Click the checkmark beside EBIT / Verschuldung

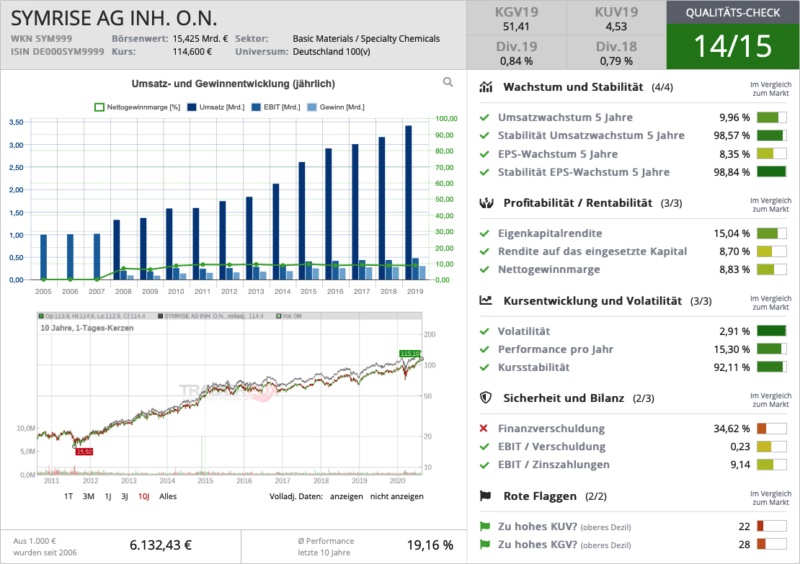[484, 447]
